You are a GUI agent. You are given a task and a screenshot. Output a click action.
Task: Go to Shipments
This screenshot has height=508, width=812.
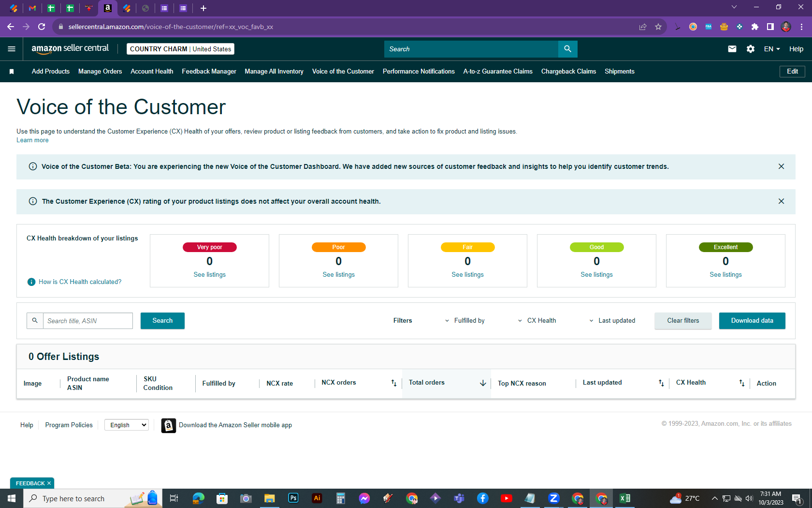(620, 72)
